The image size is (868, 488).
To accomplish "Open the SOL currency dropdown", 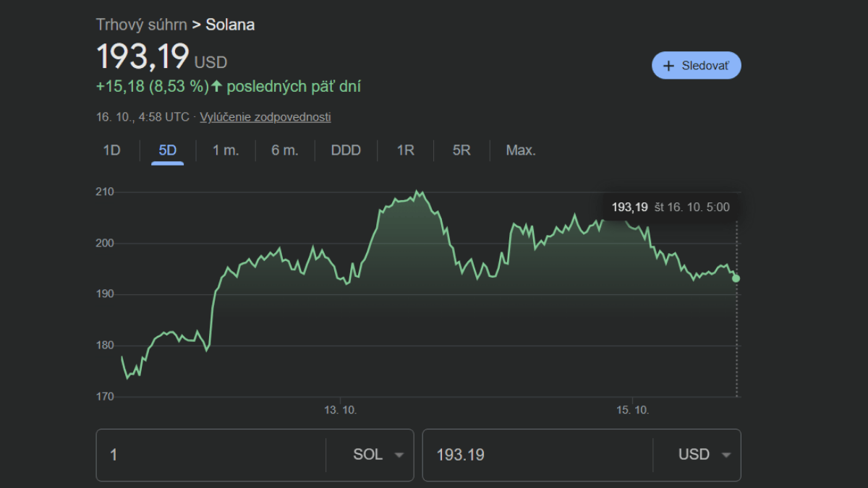I will tap(378, 455).
